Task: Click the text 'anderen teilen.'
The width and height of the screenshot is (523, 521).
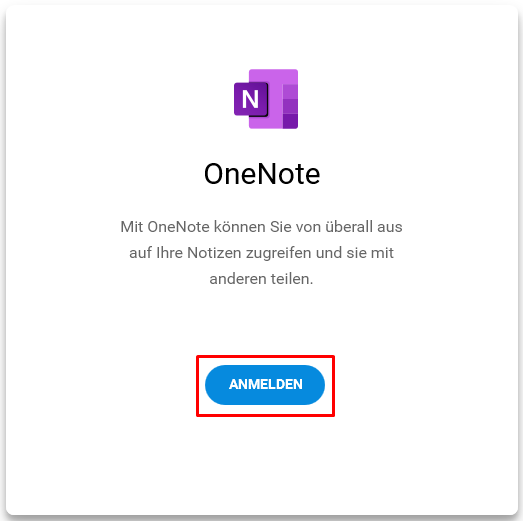Action: (262, 279)
